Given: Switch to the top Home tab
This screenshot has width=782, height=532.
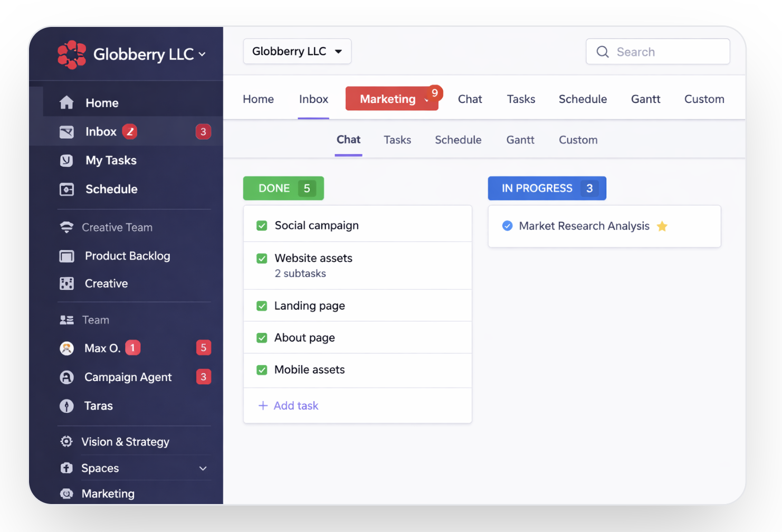Looking at the screenshot, I should point(258,99).
